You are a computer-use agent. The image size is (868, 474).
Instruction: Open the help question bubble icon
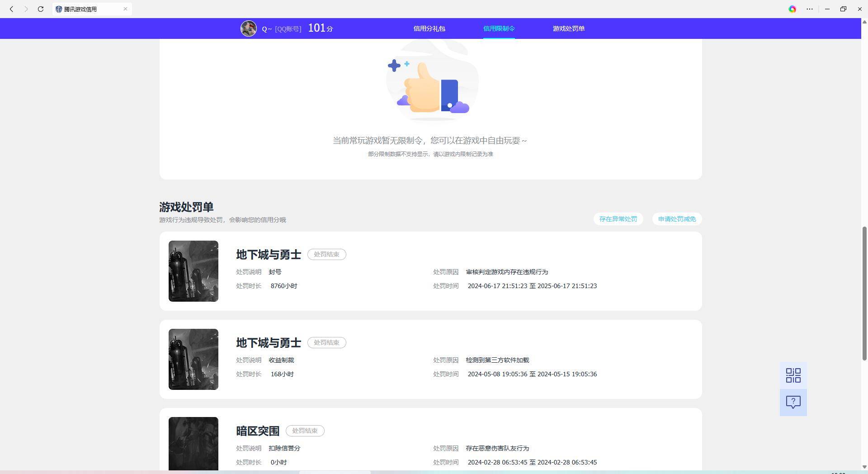tap(793, 402)
